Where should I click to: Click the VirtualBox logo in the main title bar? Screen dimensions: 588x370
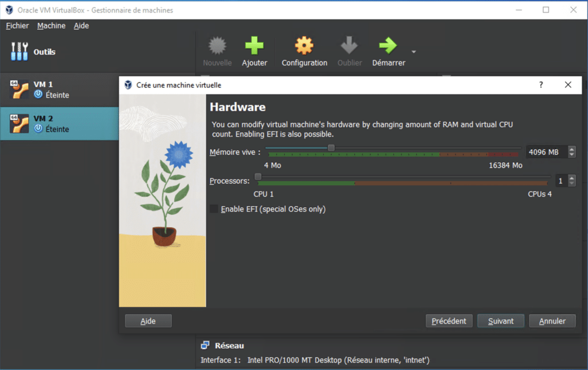click(9, 10)
